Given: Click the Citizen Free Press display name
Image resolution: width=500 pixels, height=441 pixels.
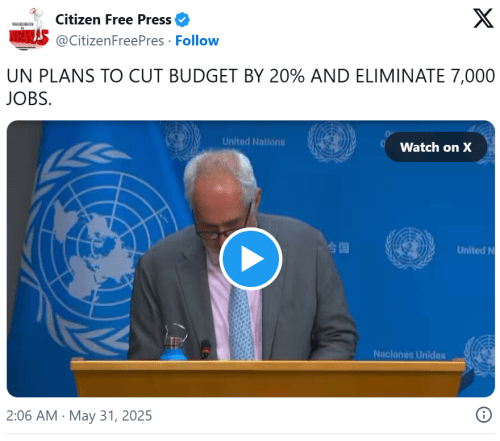Looking at the screenshot, I should (x=113, y=19).
